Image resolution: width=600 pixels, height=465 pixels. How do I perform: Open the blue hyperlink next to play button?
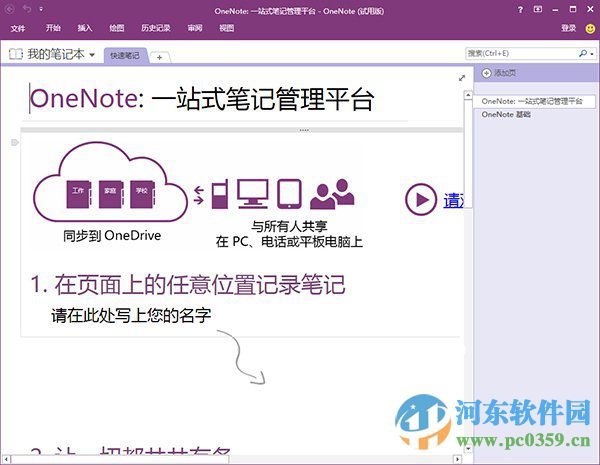[454, 201]
